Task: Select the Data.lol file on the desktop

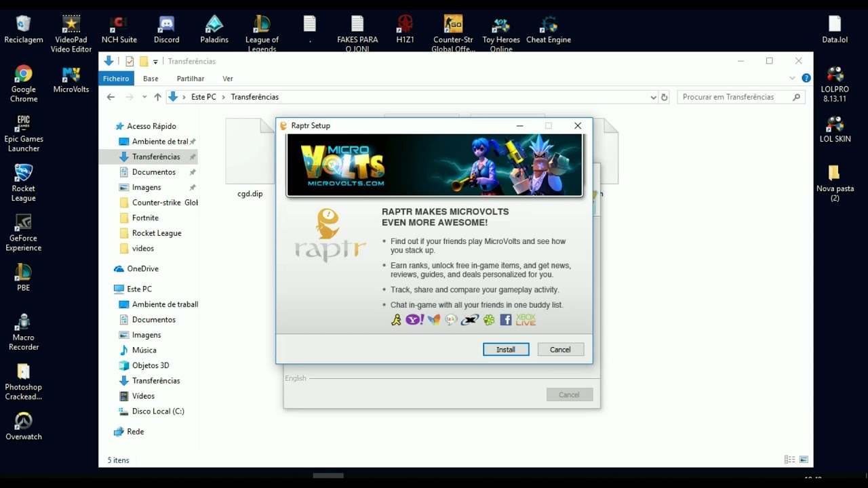Action: tap(835, 29)
